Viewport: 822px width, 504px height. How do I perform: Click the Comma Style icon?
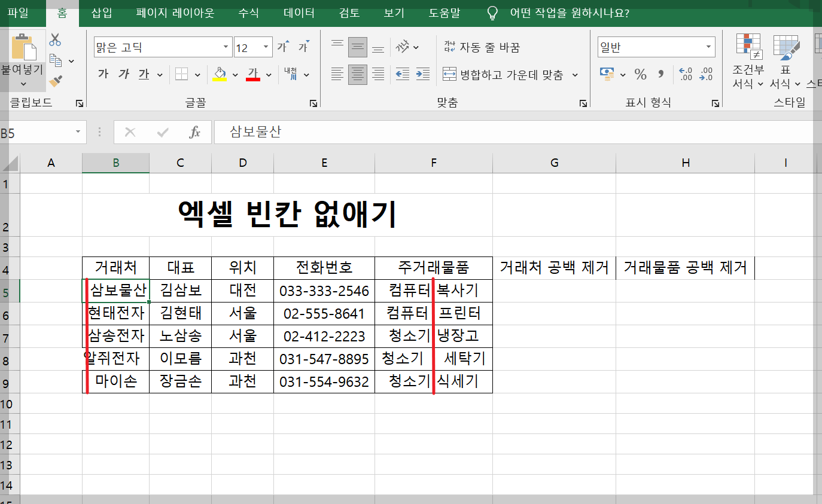click(660, 74)
